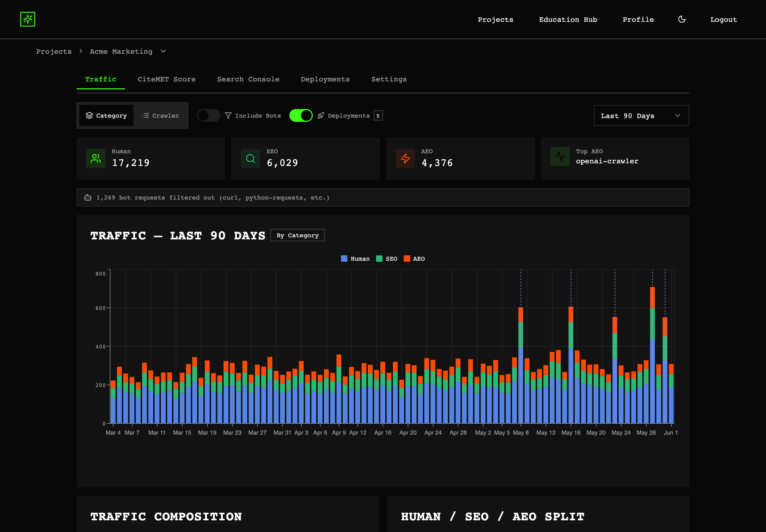The width and height of the screenshot is (766, 532).
Task: Click the Human users icon
Action: [x=96, y=159]
